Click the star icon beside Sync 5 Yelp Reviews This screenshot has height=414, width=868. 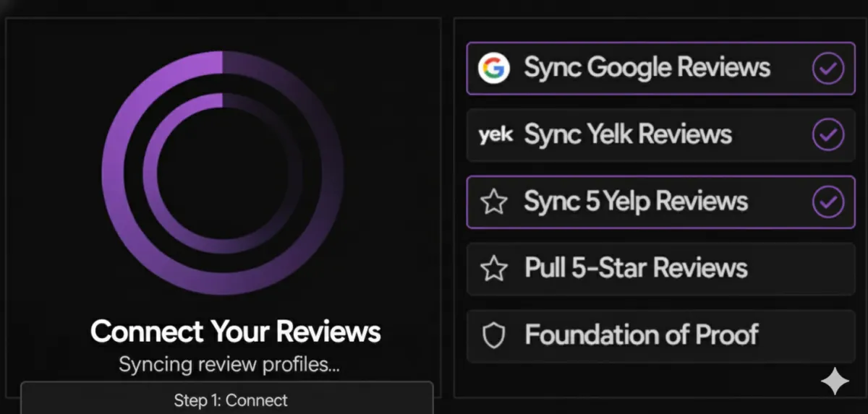[x=494, y=202]
